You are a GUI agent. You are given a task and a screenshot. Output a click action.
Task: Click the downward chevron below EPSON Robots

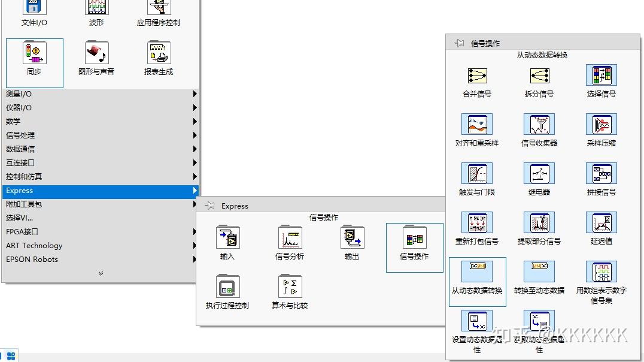(100, 273)
